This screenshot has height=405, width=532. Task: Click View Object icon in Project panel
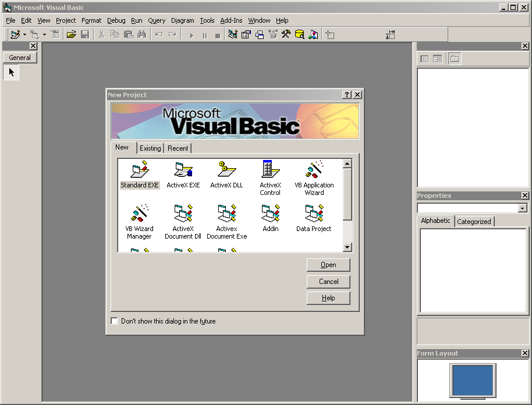point(437,59)
